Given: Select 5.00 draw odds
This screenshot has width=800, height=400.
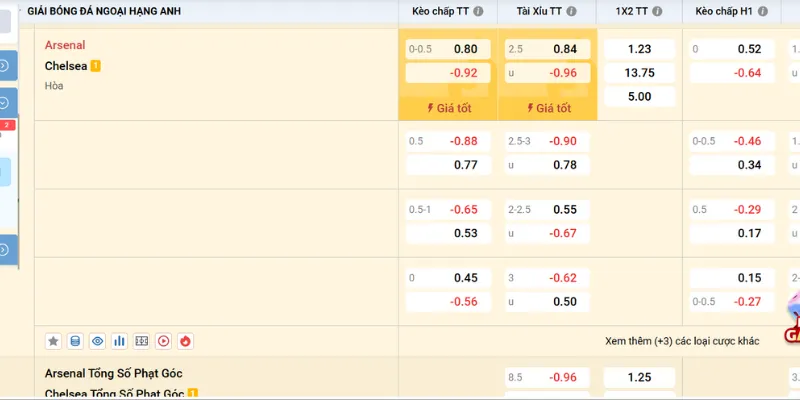Looking at the screenshot, I should click(x=639, y=96).
